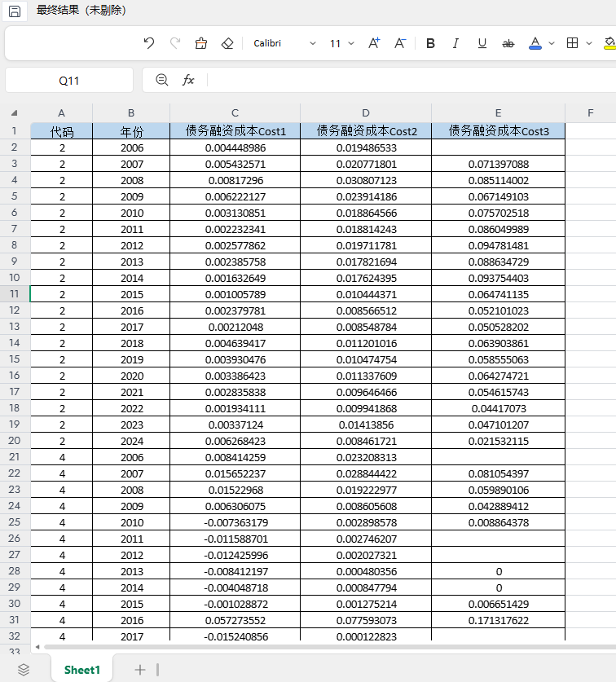Click the borders grid icon

coord(573,42)
